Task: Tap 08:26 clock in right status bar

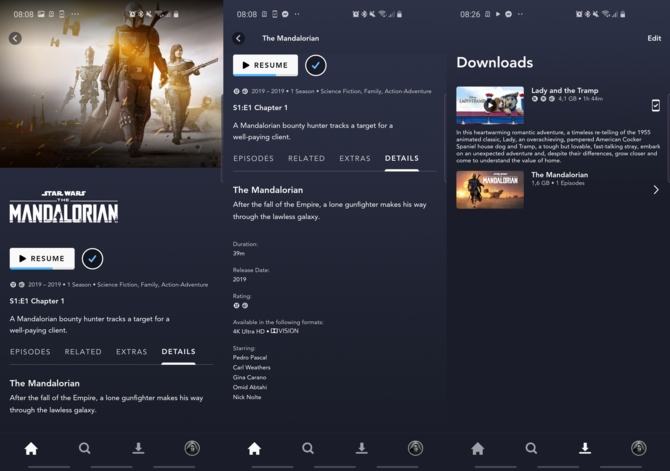Action: [470, 14]
